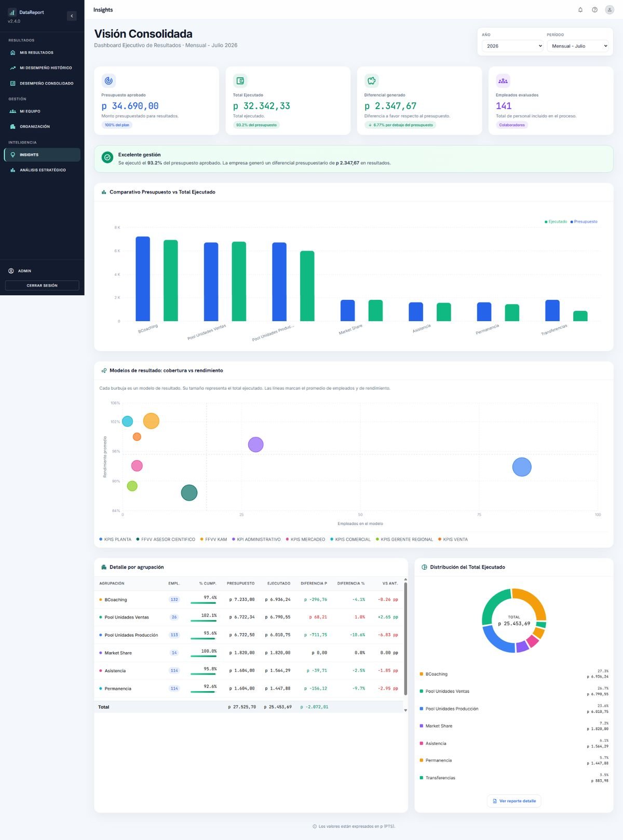Click the building icon beside Organización
Viewport: 623px width, 840px height.
(13, 127)
